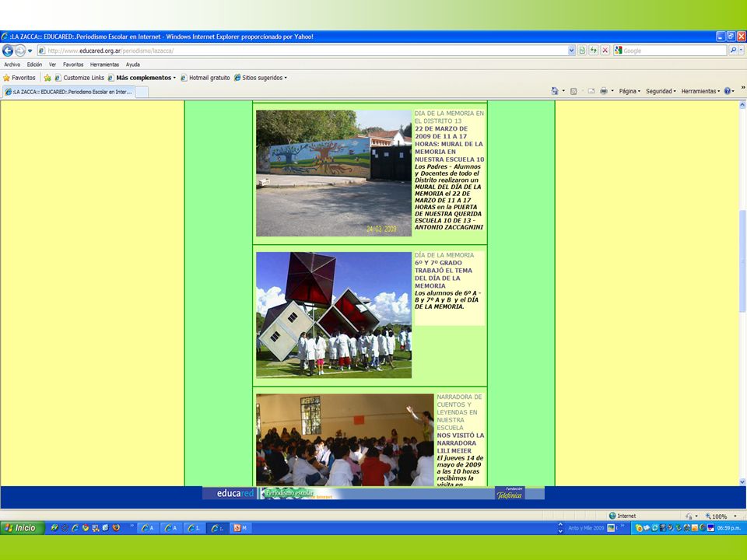The height and width of the screenshot is (560, 747).
Task: Open the Archivo menu
Action: pyautogui.click(x=12, y=65)
